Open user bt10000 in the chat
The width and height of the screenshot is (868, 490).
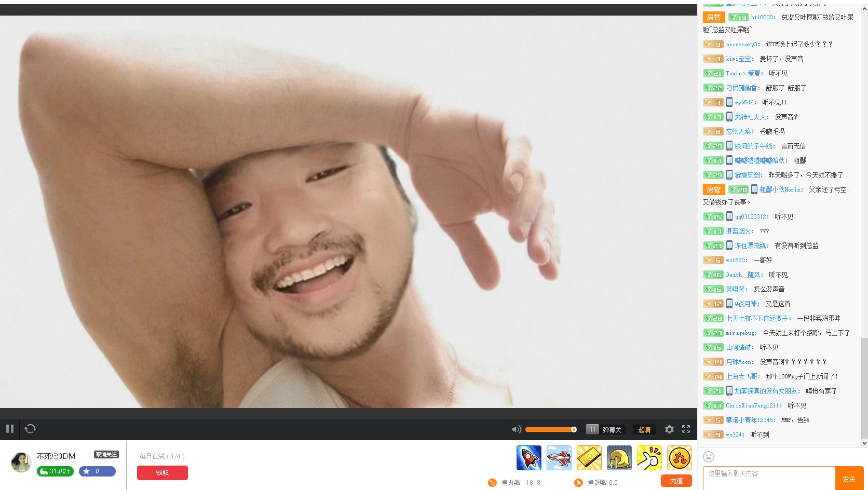point(763,17)
